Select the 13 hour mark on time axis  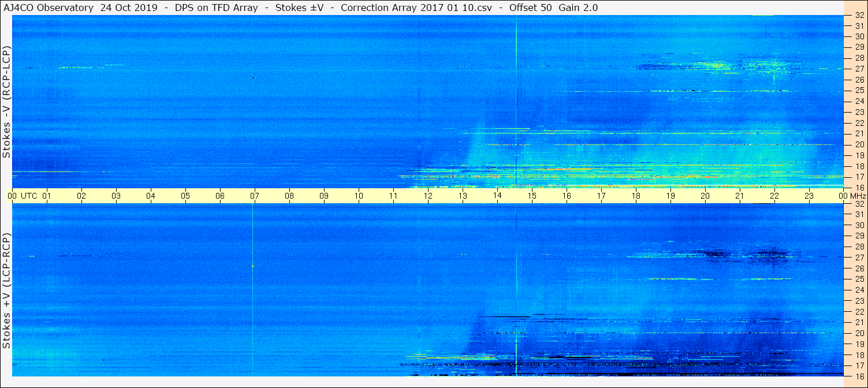463,196
